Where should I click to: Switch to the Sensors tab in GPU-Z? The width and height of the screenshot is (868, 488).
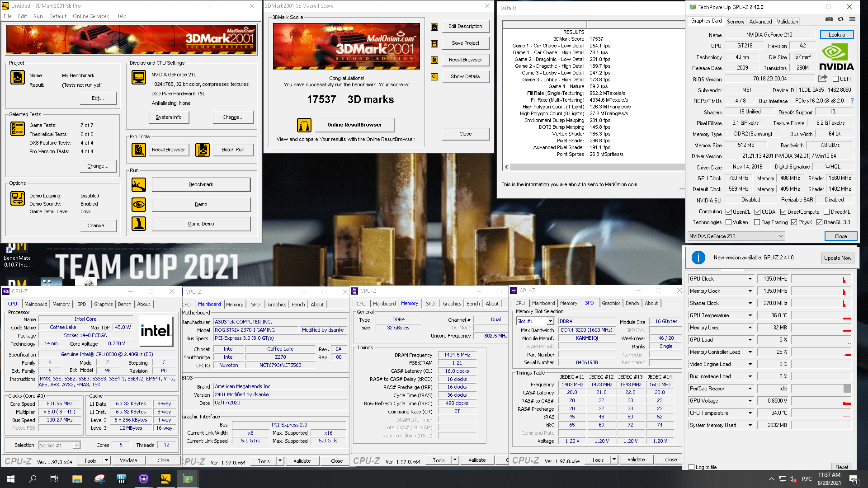735,22
